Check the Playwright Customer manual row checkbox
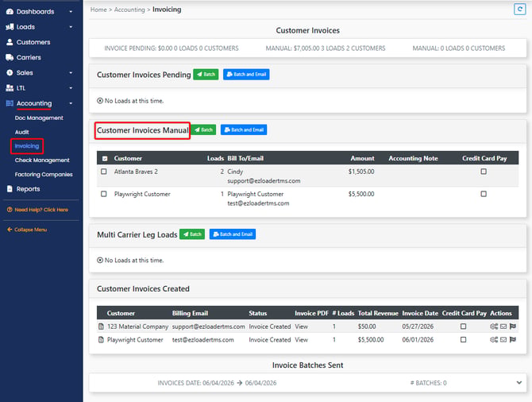 point(104,194)
